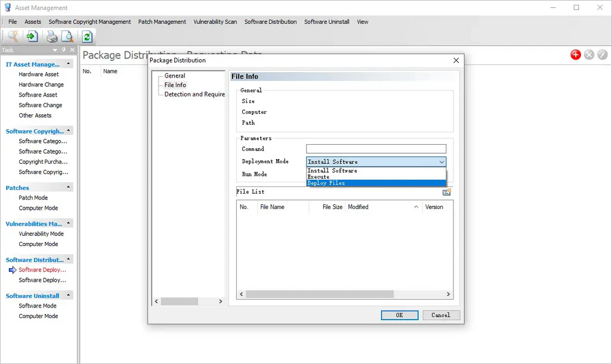The width and height of the screenshot is (612, 364).
Task: Open print preview magnifier icon
Action: click(67, 36)
